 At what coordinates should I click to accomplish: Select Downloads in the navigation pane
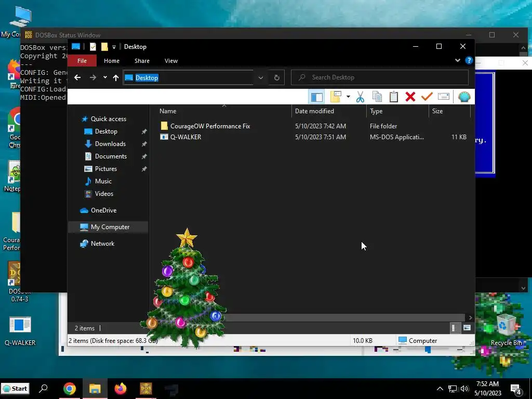pos(110,144)
